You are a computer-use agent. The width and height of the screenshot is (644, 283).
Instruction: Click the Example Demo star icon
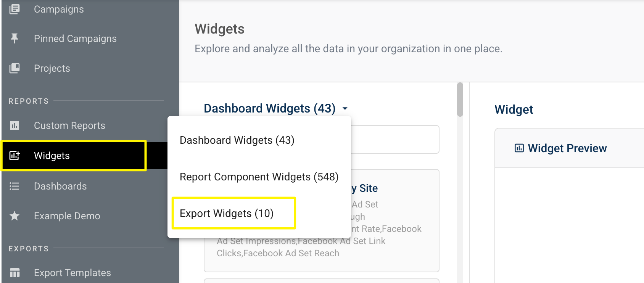[14, 216]
